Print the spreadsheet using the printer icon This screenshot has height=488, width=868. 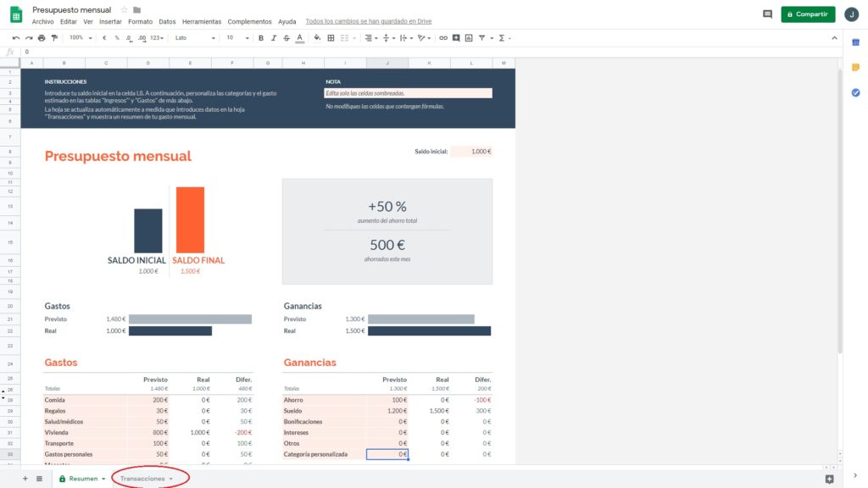pyautogui.click(x=42, y=38)
